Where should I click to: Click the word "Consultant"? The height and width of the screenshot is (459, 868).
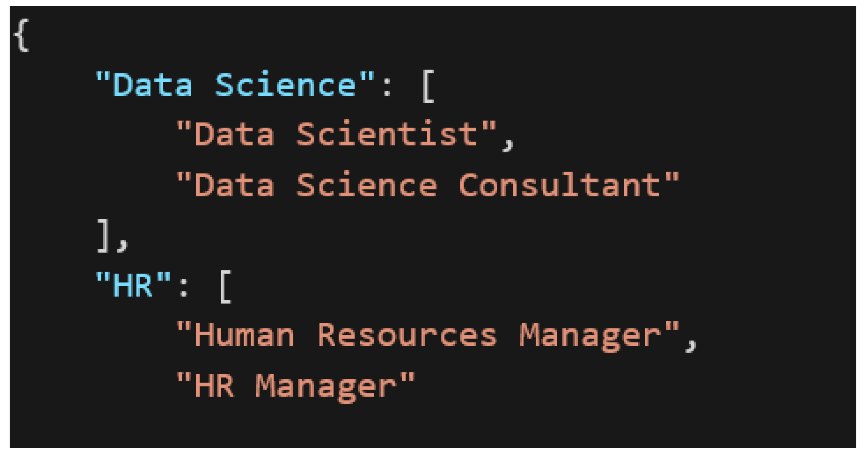(x=559, y=185)
